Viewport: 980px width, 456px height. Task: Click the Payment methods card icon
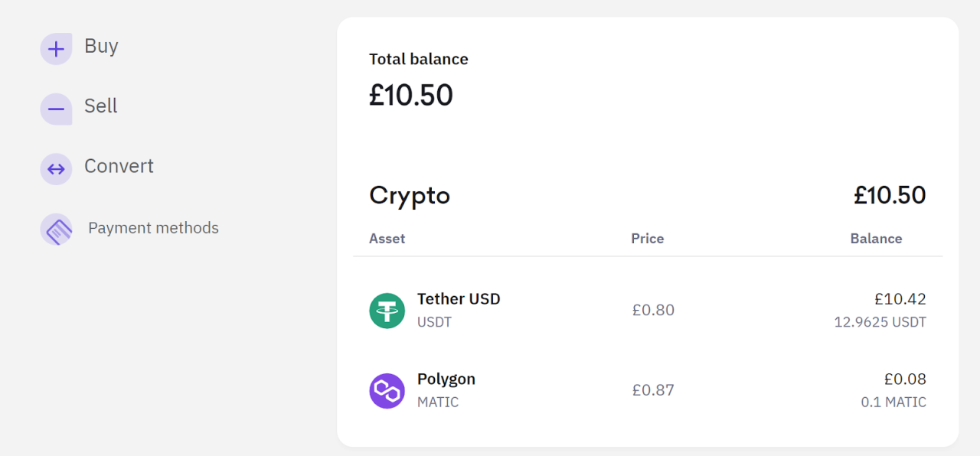(56, 229)
